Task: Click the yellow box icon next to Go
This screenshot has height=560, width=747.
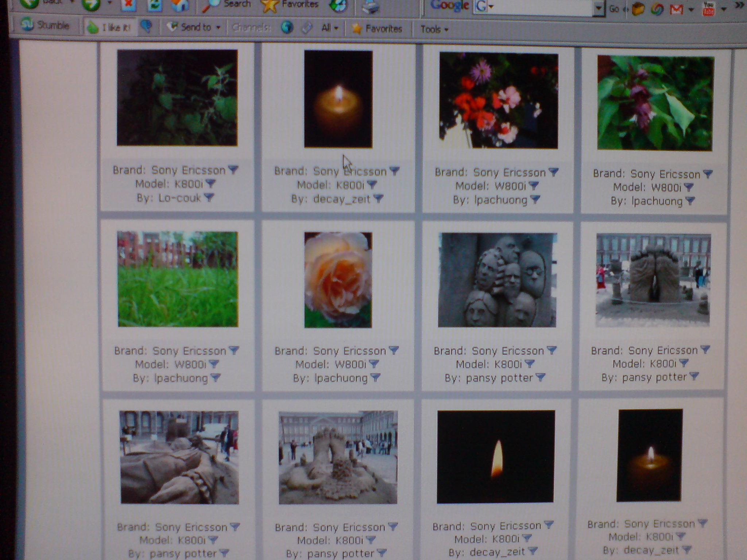Action: click(638, 9)
